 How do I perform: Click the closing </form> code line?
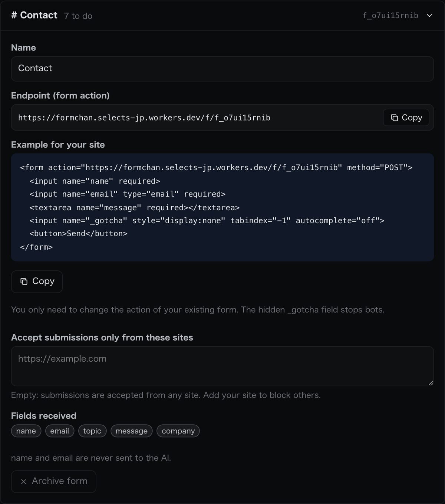[36, 247]
